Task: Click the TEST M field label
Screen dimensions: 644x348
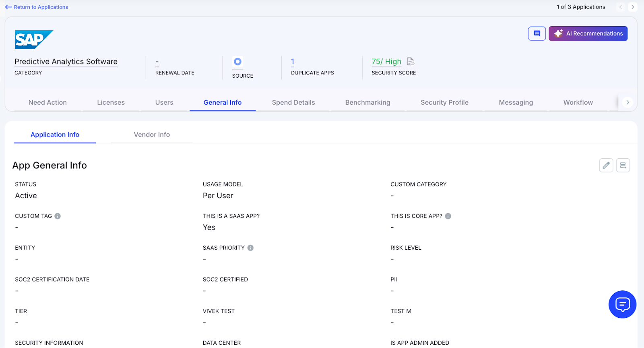Action: [x=401, y=311]
